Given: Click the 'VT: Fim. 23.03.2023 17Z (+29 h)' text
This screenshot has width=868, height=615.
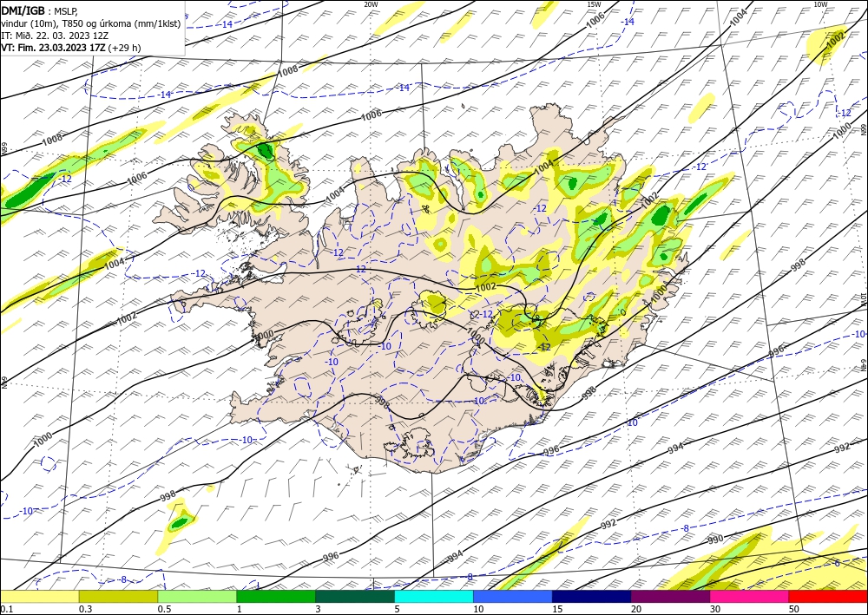Looking at the screenshot, I should [71, 48].
